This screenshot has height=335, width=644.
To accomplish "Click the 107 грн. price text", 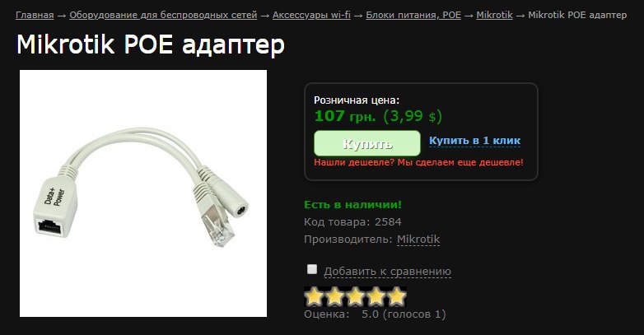I will coord(345,116).
